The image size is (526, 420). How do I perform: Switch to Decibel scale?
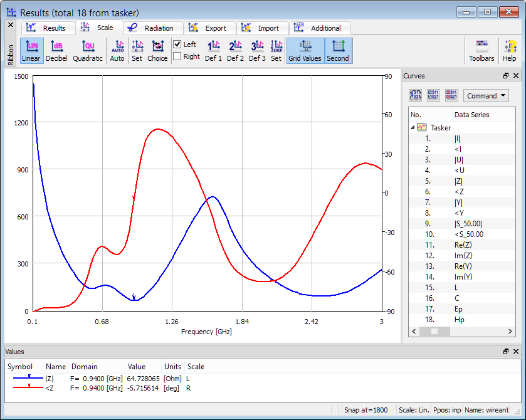click(56, 51)
